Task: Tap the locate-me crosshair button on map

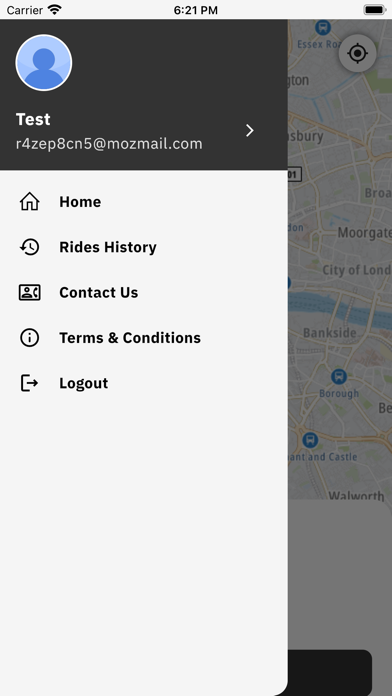Action: 357,54
